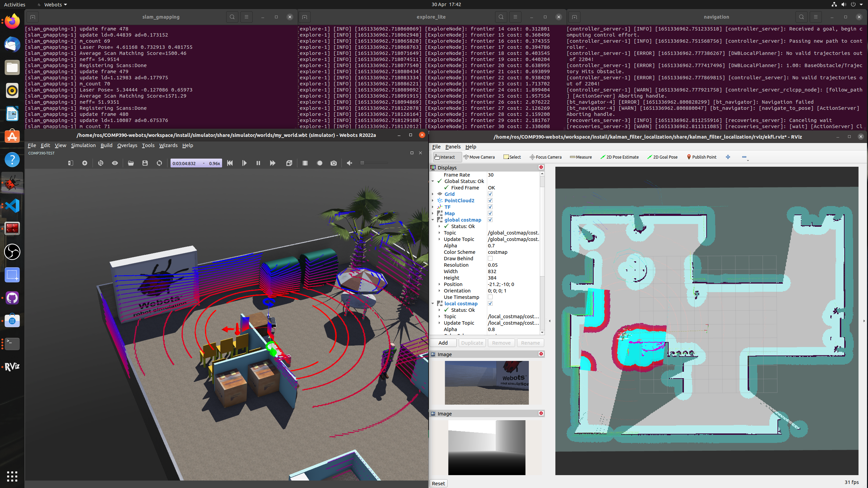The image size is (868, 488).
Task: Toggle the global costmap display checkbox
Action: (x=490, y=220)
